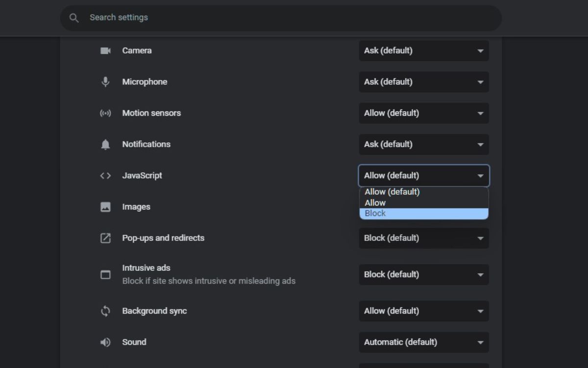Click the Motion sensors icon
Viewport: 588px width, 368px height.
click(x=105, y=113)
